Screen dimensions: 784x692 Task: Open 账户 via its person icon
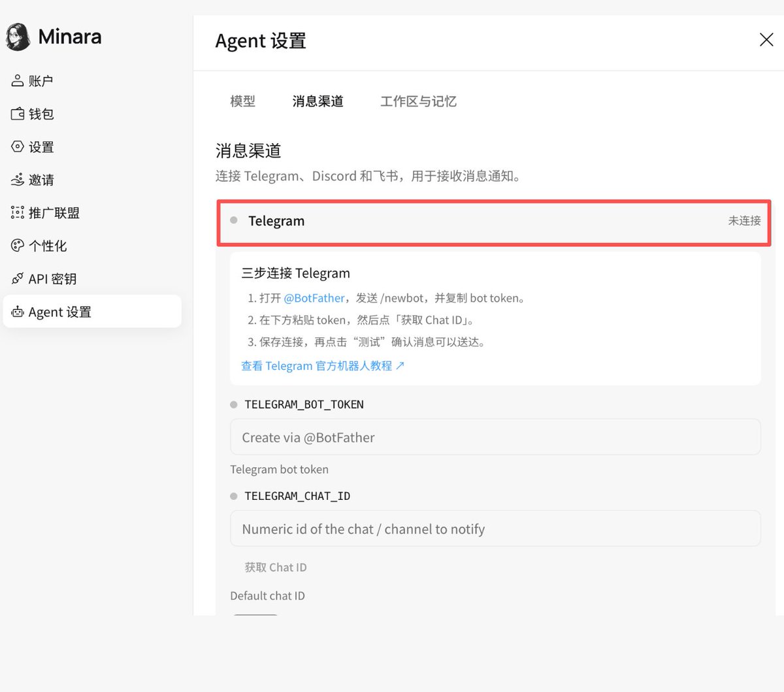(x=18, y=80)
